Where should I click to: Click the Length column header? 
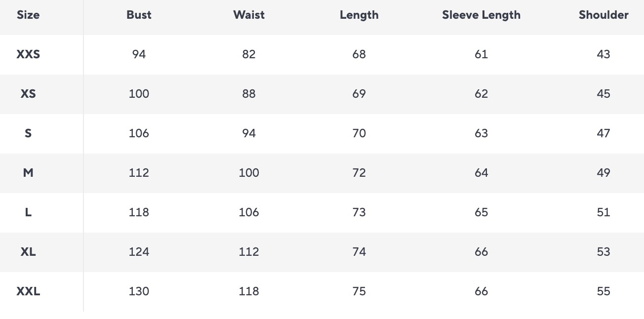tap(359, 15)
